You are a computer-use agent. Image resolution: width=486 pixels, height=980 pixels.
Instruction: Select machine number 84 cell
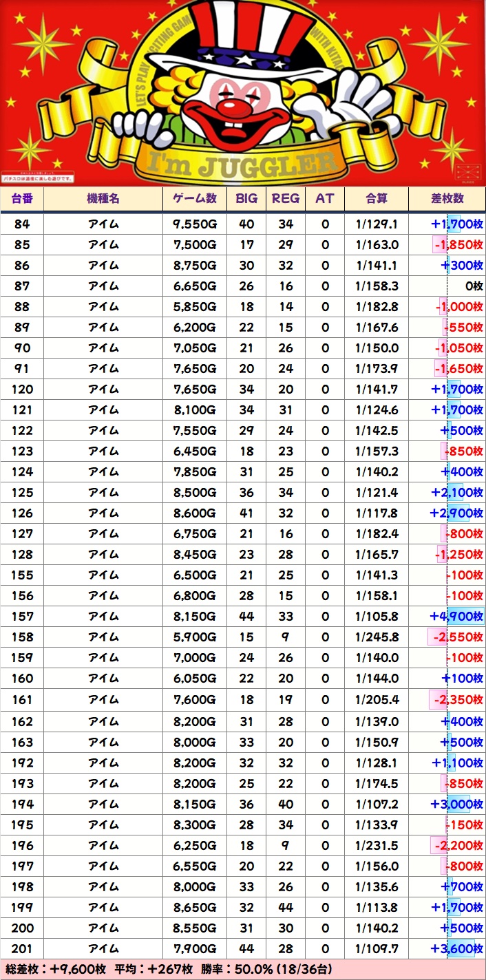point(22,224)
